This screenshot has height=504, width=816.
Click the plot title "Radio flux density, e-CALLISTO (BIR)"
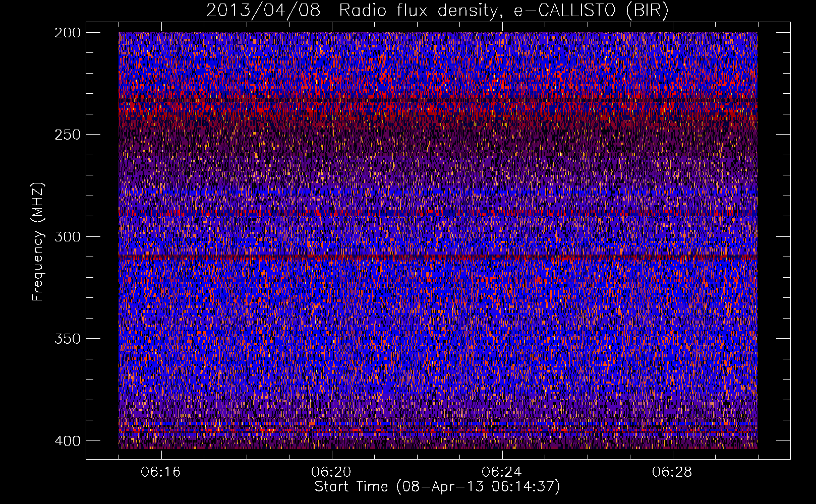504,11
